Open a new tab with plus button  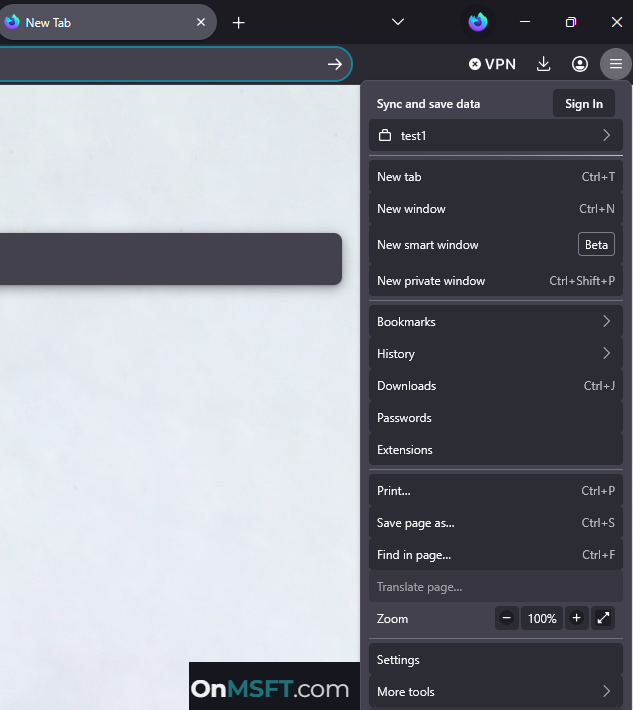[x=238, y=22]
